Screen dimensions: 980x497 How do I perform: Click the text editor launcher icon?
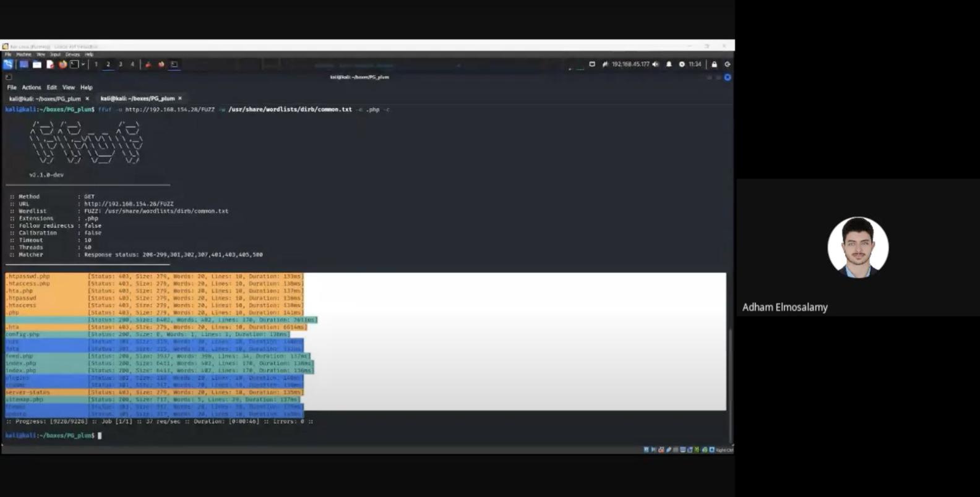50,64
